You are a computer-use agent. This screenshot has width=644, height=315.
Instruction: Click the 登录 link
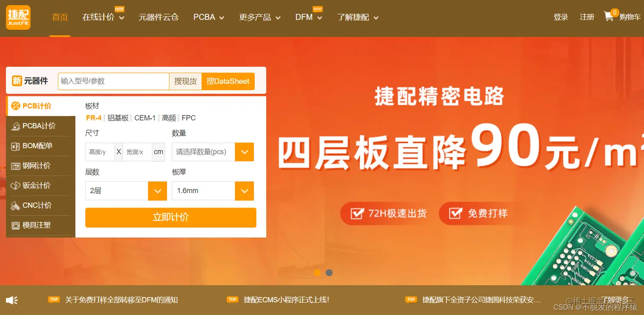tap(561, 17)
